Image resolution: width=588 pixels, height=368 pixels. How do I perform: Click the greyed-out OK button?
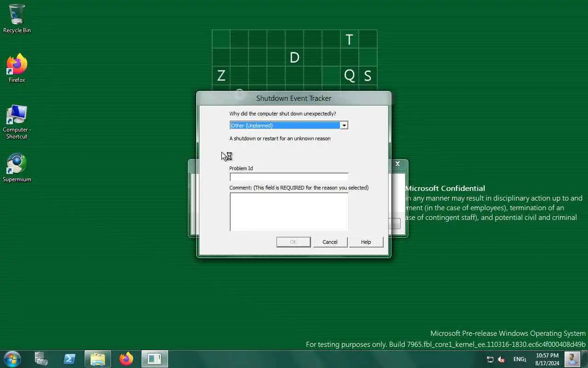[294, 242]
